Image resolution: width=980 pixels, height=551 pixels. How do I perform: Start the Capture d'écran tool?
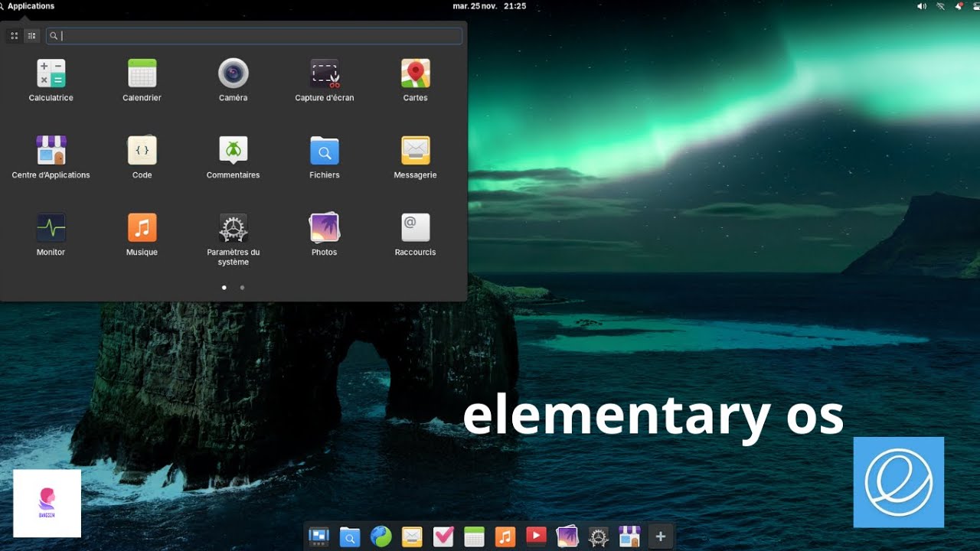coord(324,80)
